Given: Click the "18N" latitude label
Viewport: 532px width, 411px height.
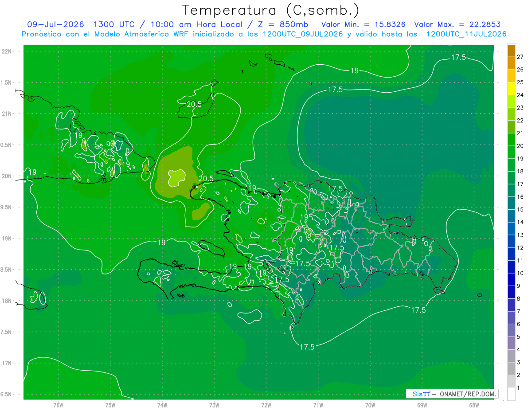Looking at the screenshot, I should tap(7, 301).
